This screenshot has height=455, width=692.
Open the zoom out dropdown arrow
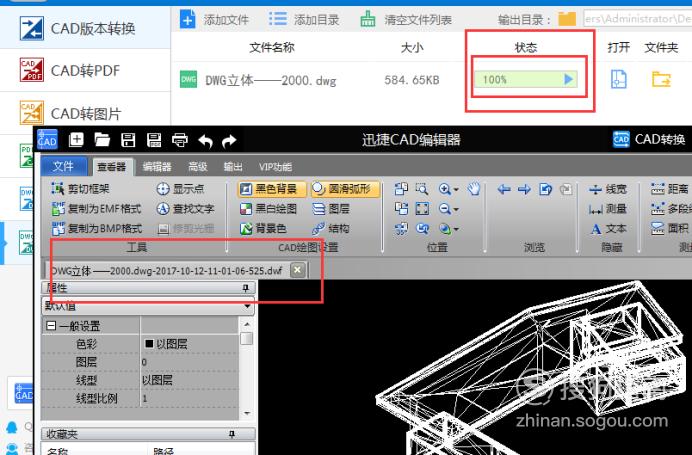(456, 209)
